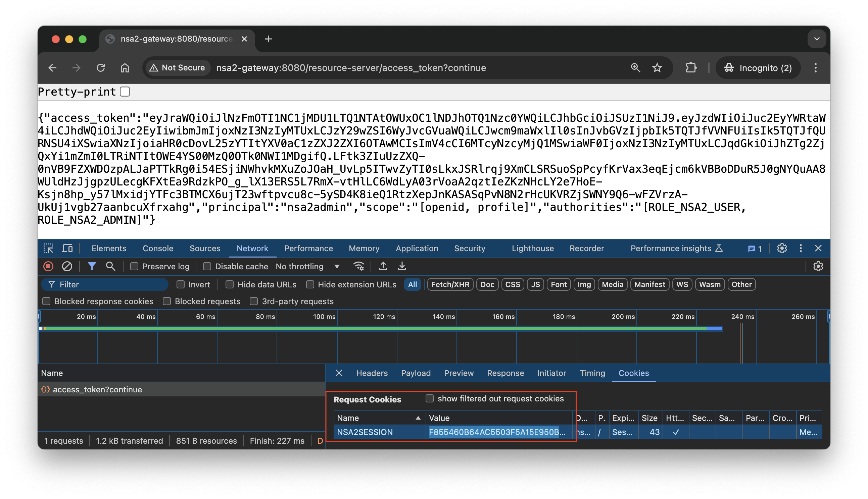The width and height of the screenshot is (868, 499).
Task: Filter requests by JS type
Action: click(535, 285)
